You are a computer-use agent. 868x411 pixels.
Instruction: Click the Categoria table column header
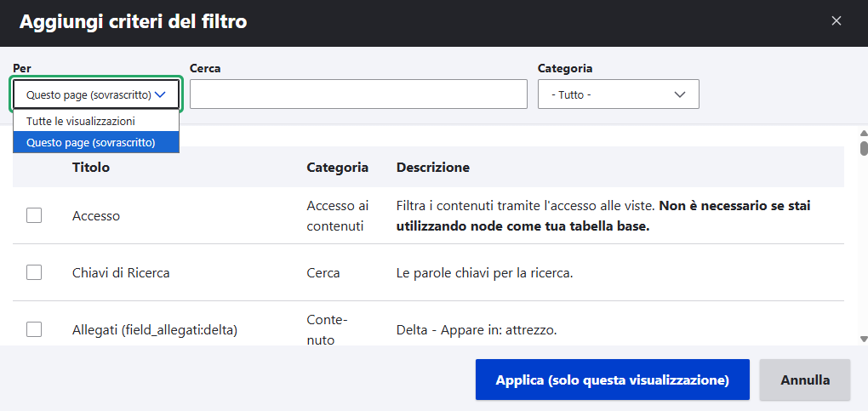coord(337,168)
